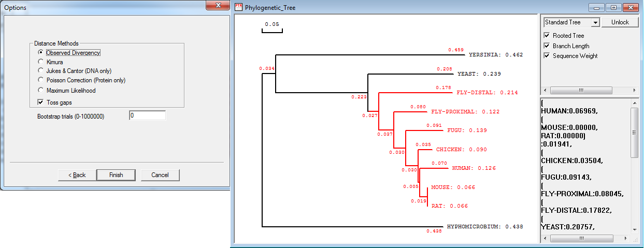Click the FUGU: 0.139 leaf label
The height and width of the screenshot is (248, 644).
[467, 130]
